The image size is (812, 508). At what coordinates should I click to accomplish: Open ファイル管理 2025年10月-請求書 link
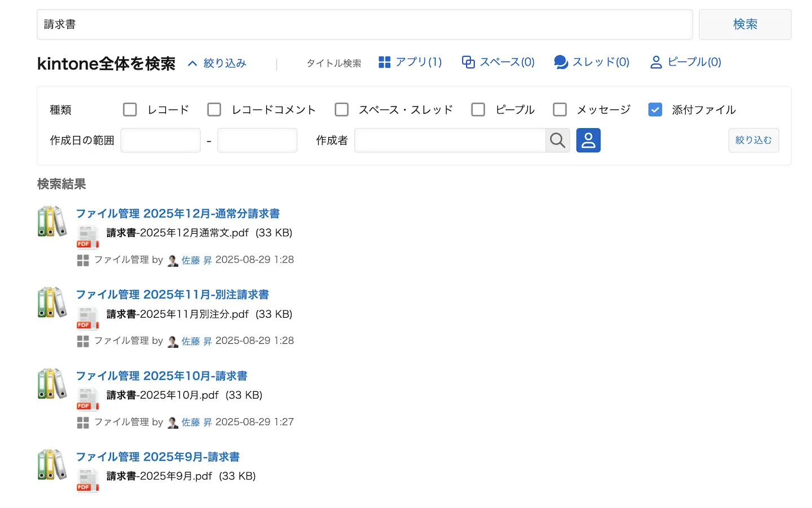click(x=161, y=376)
